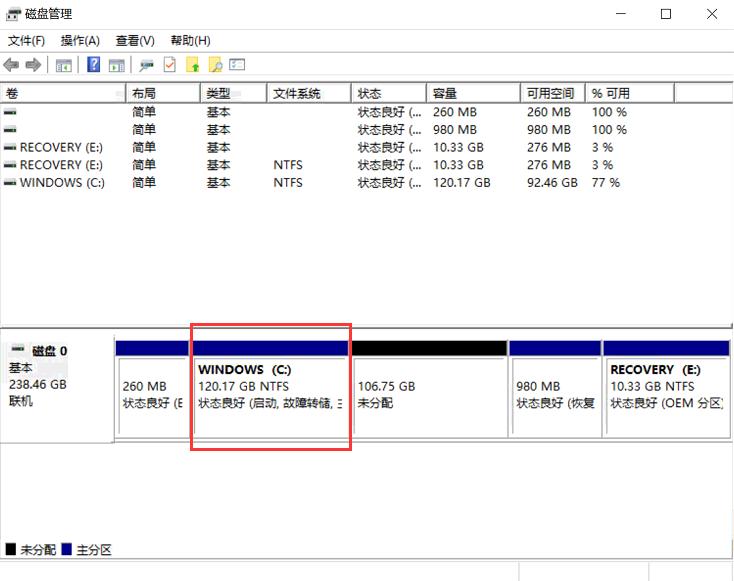Click the 磁盘 0 disk icon
This screenshot has height=581, width=734.
coord(18,349)
